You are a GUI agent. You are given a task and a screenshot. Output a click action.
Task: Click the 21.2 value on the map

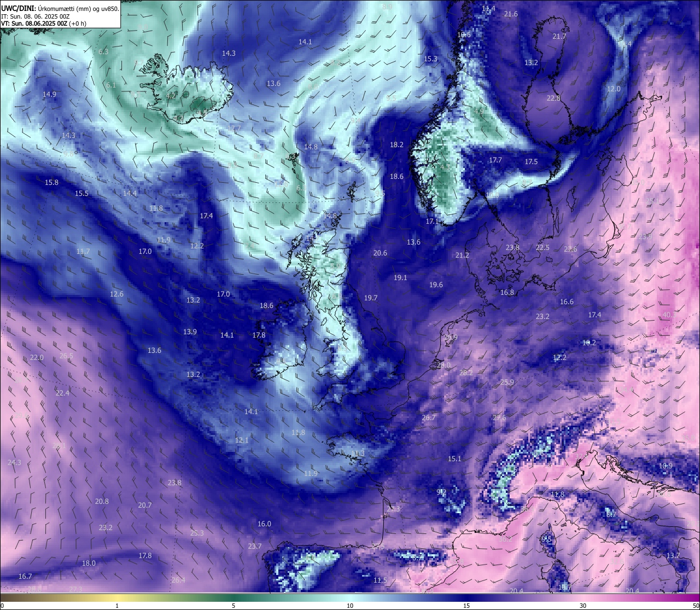(x=462, y=255)
